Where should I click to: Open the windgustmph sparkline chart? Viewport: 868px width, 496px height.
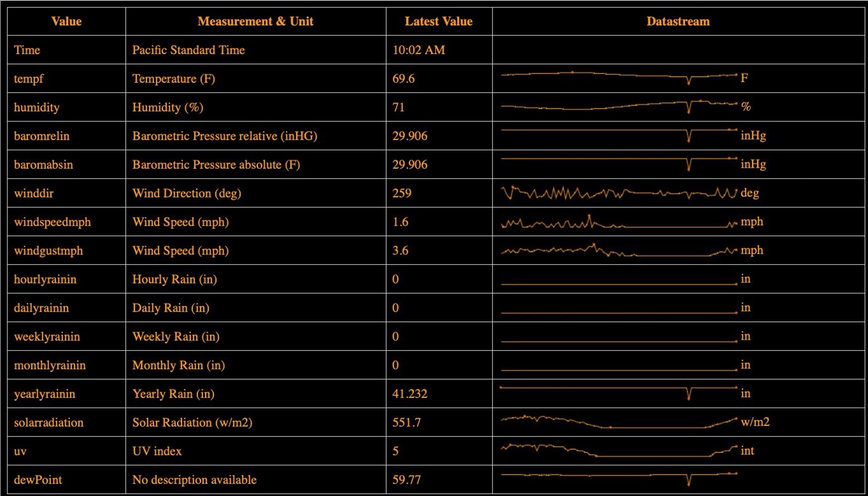[619, 250]
